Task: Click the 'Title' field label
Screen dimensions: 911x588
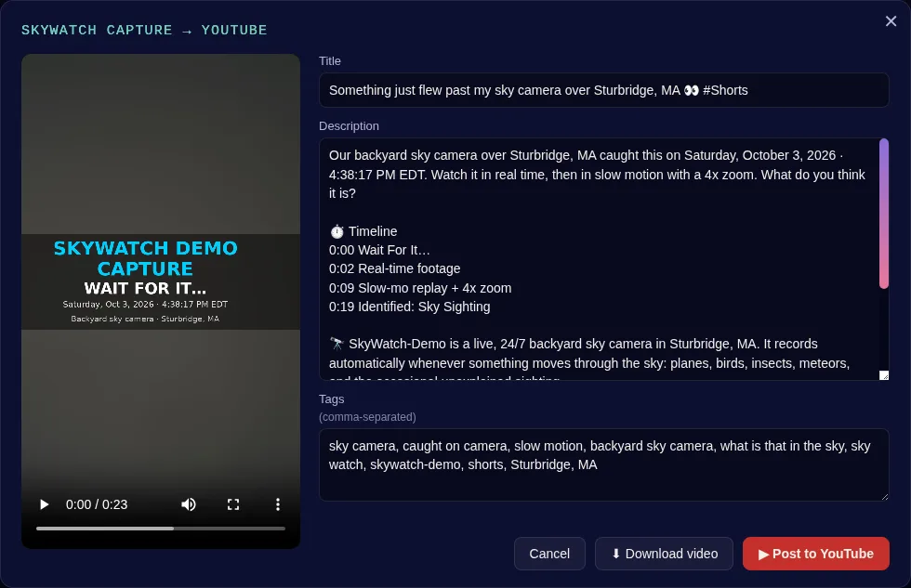Action: [x=329, y=61]
